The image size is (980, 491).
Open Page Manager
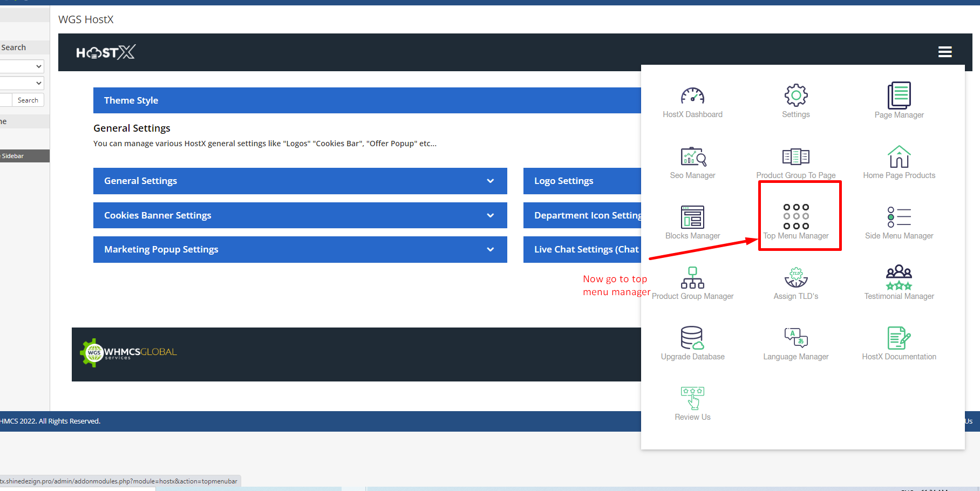tap(899, 96)
